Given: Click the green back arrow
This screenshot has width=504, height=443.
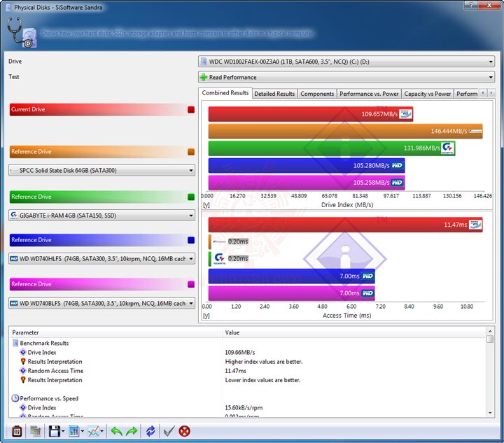Looking at the screenshot, I should (x=116, y=431).
